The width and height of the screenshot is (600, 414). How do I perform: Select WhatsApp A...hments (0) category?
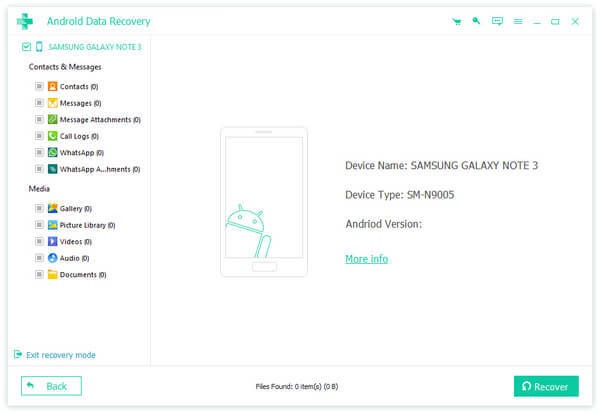100,169
